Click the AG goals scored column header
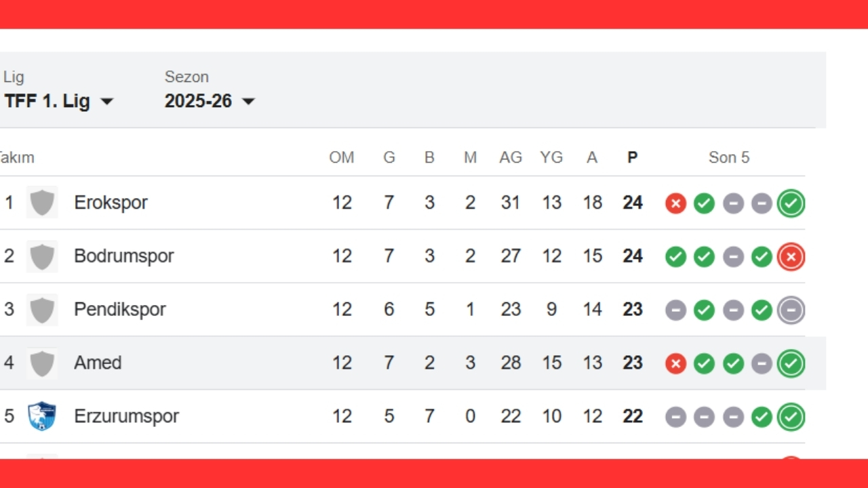 pos(511,158)
